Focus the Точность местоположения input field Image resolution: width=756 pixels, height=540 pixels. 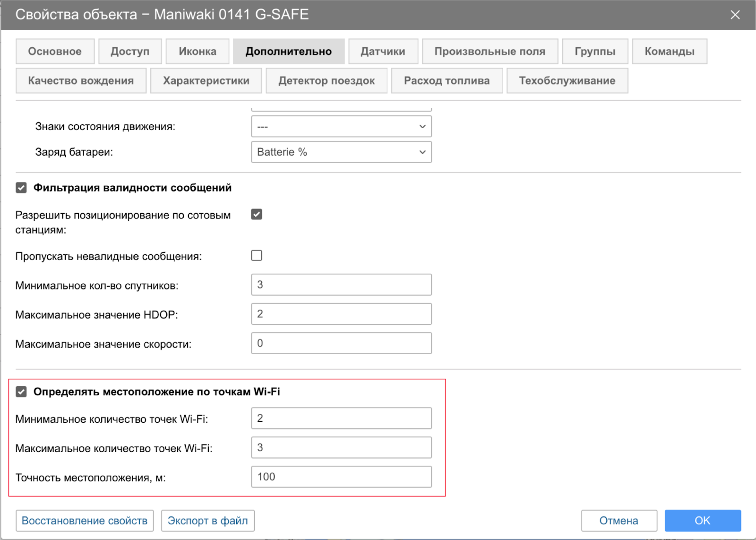341,477
